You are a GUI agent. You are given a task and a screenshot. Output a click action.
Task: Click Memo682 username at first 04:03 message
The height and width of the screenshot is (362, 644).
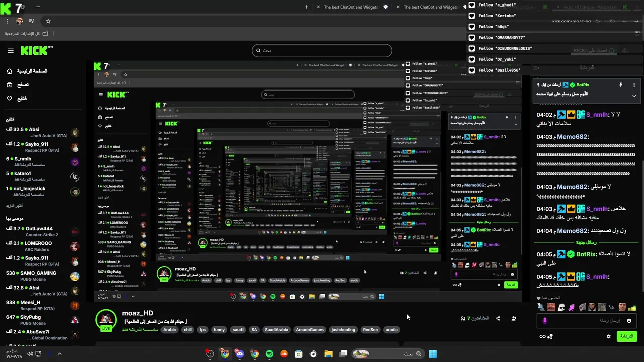(x=573, y=137)
